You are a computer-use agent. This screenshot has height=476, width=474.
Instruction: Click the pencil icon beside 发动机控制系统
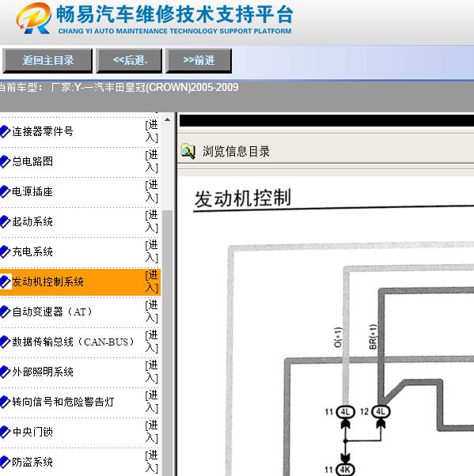pos(5,281)
